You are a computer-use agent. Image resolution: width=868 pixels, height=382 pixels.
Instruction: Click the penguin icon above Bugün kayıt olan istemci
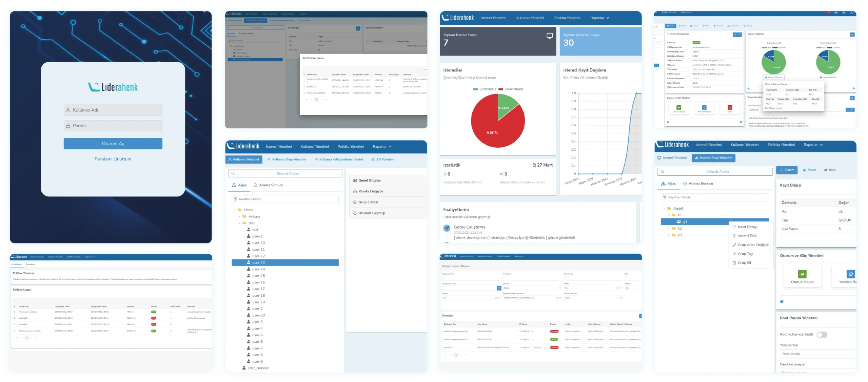(x=445, y=174)
